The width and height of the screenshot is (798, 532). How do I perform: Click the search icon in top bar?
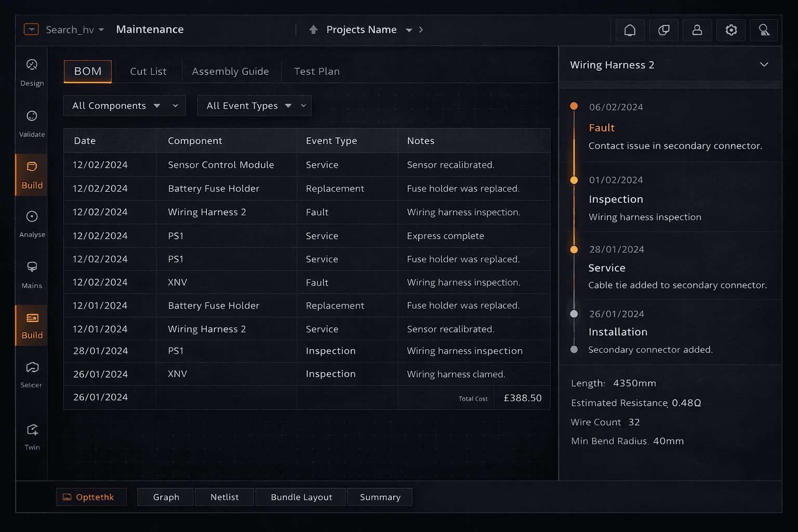(764, 30)
